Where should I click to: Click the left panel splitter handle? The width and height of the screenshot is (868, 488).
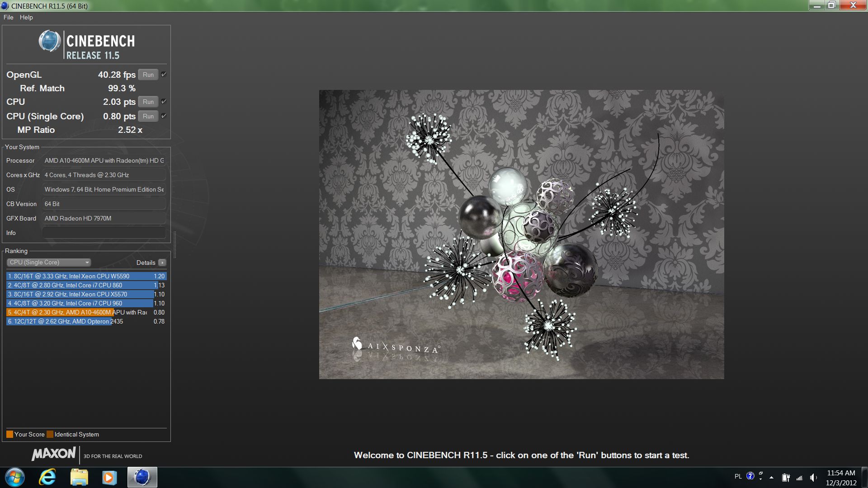point(175,244)
